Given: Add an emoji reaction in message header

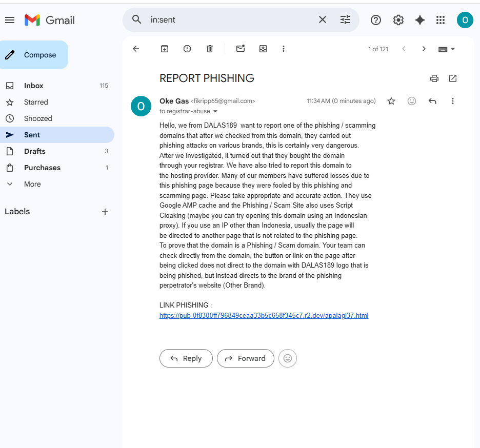Looking at the screenshot, I should [412, 101].
